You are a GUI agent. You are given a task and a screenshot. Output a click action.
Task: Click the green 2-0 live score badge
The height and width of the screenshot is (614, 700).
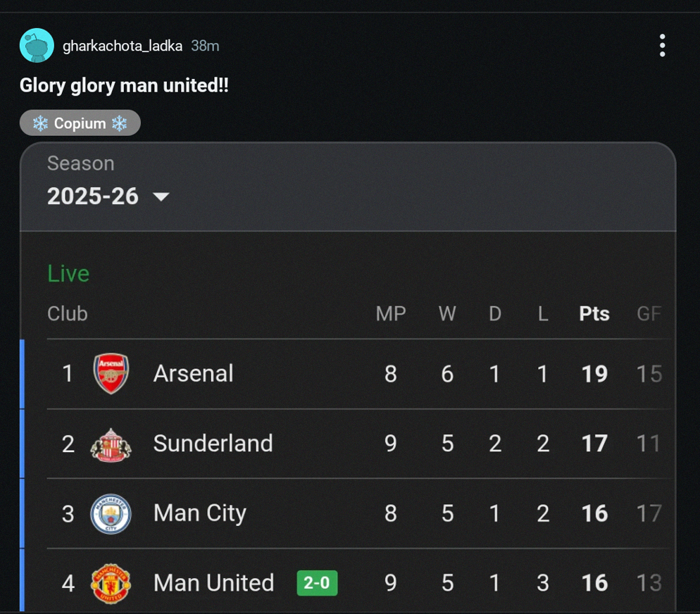point(317,583)
